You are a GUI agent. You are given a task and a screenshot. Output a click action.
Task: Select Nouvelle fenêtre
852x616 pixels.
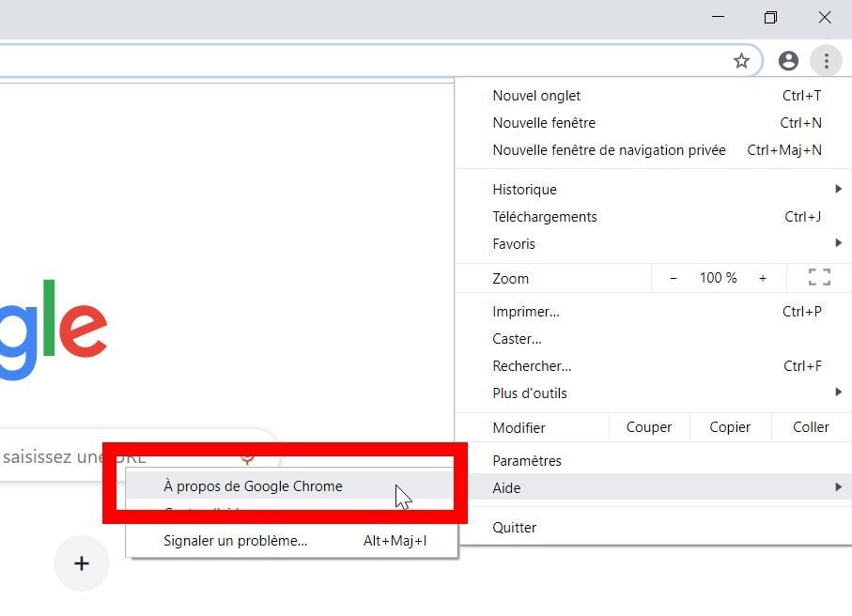653,123
